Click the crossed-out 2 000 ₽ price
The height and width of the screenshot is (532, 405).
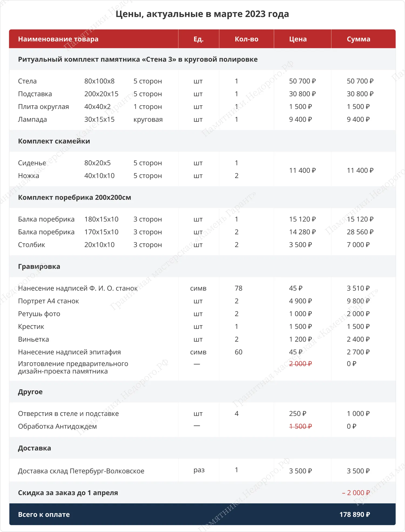[300, 364]
